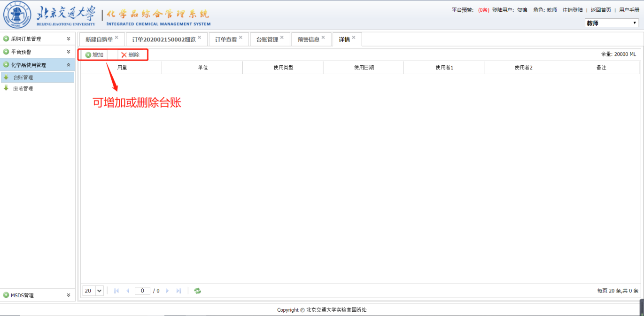Image resolution: width=644 pixels, height=316 pixels.
Task: Go to previous page arrow icon
Action: point(128,291)
